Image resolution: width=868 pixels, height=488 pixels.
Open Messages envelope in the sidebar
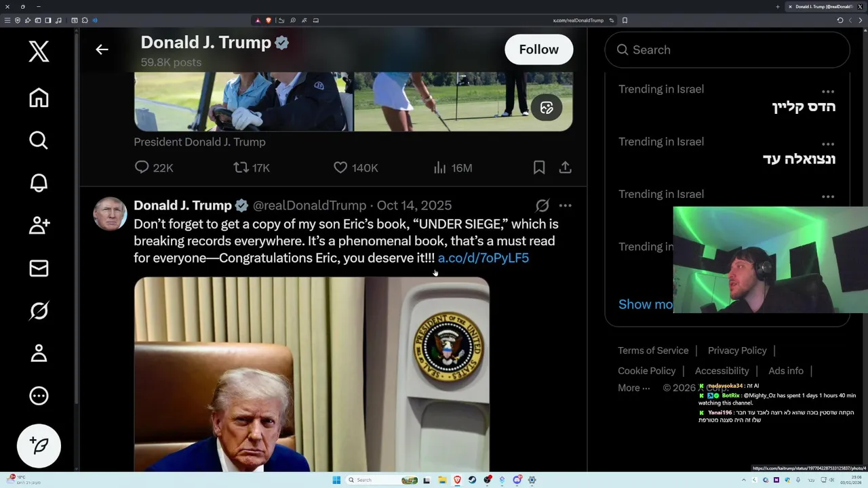[x=39, y=268]
